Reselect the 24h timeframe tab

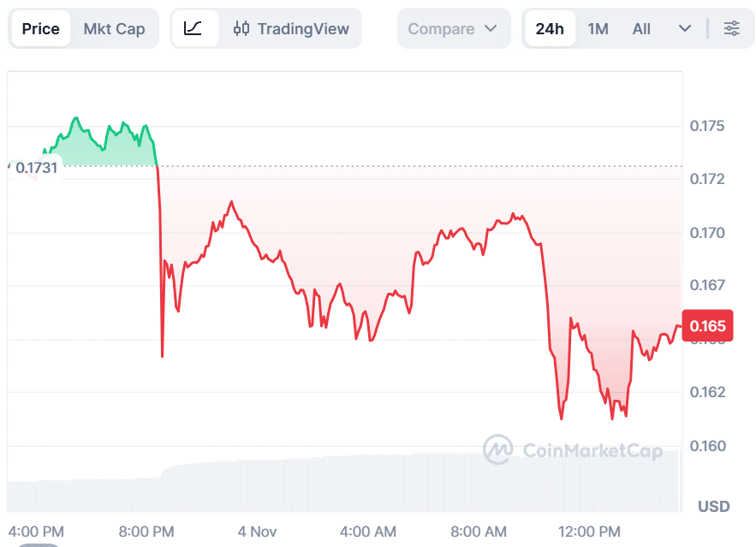pyautogui.click(x=549, y=28)
